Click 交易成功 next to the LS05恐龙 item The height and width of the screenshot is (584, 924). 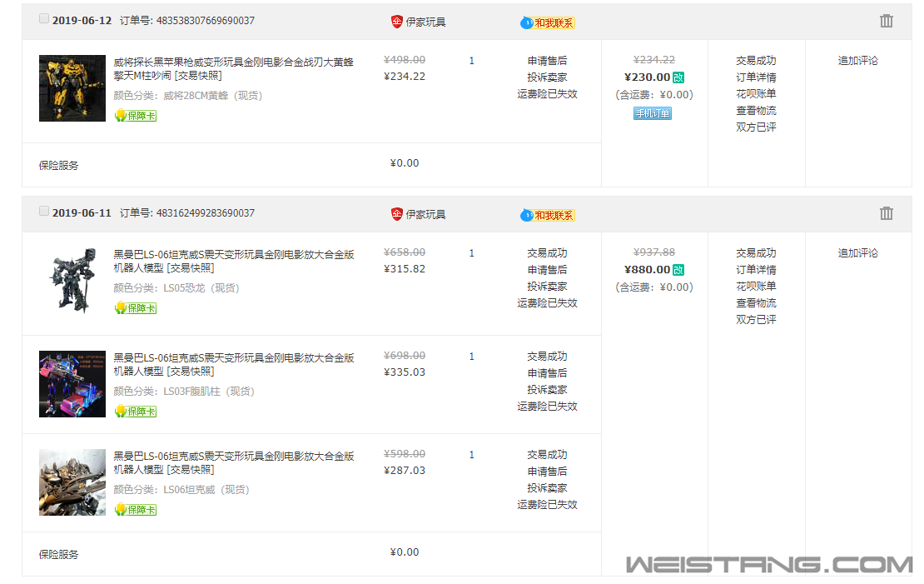coord(547,252)
